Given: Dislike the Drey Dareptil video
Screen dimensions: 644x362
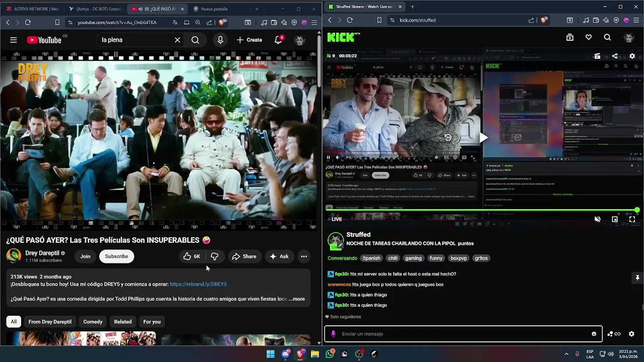Looking at the screenshot, I should coord(215,256).
